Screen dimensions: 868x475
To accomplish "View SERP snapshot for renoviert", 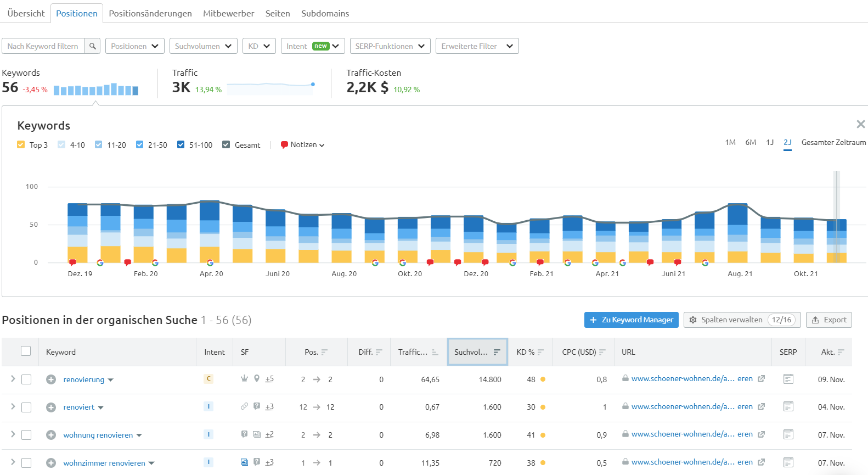I will (x=788, y=407).
